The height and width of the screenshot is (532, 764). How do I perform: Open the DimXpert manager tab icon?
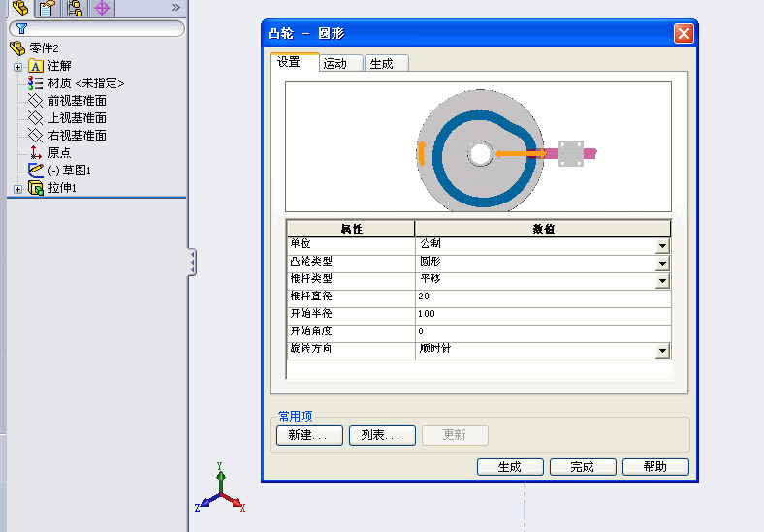pos(102,8)
